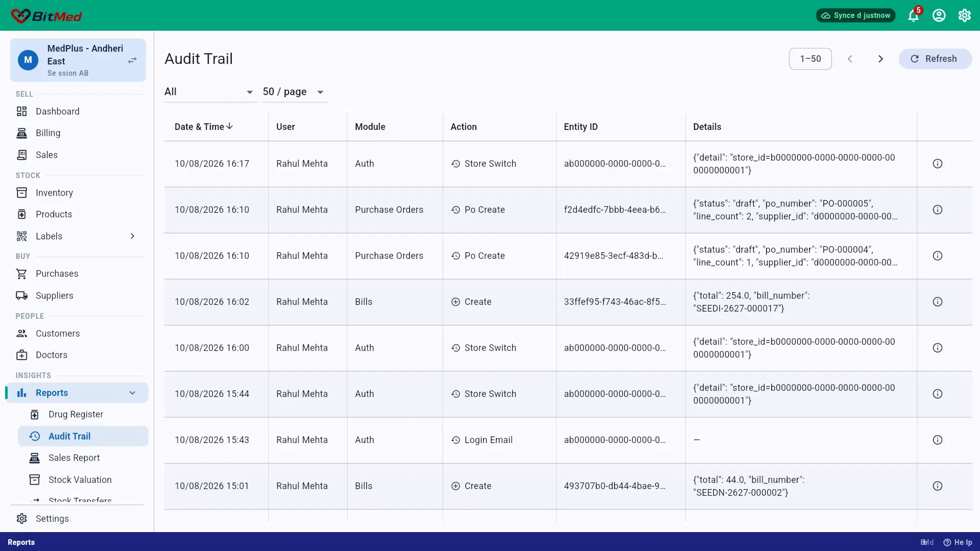Viewport: 980px width, 551px height.
Task: Click the Synced just now status
Action: click(x=856, y=15)
